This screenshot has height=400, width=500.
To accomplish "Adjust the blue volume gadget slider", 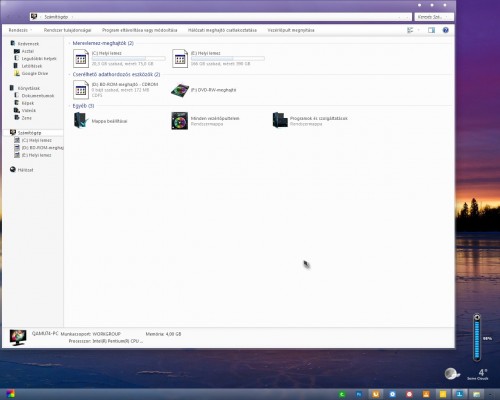I will click(x=477, y=338).
